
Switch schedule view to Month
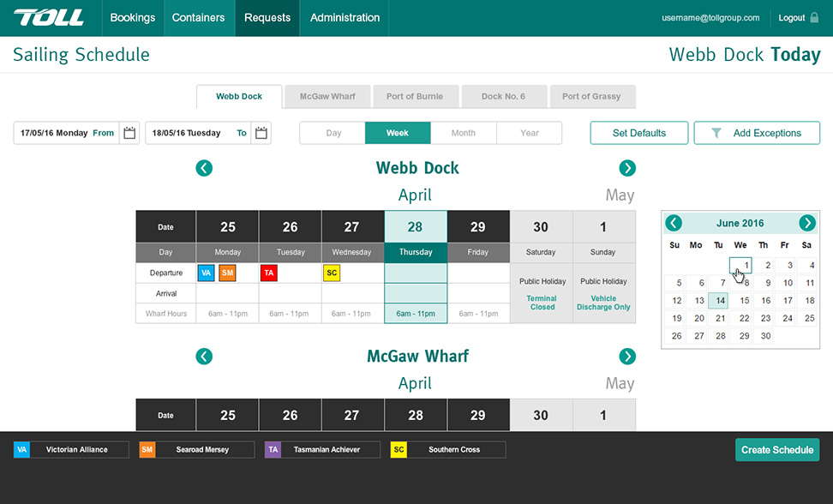click(463, 133)
